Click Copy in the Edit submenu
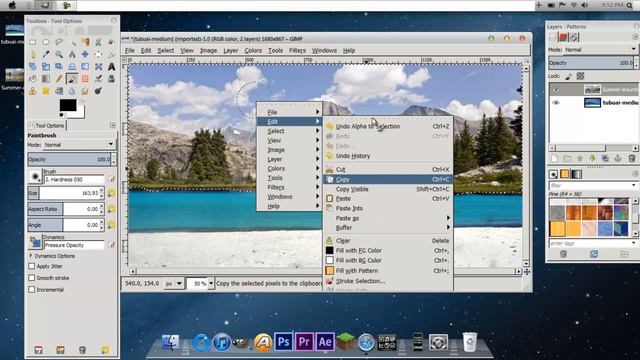This screenshot has height=360, width=640. click(388, 179)
